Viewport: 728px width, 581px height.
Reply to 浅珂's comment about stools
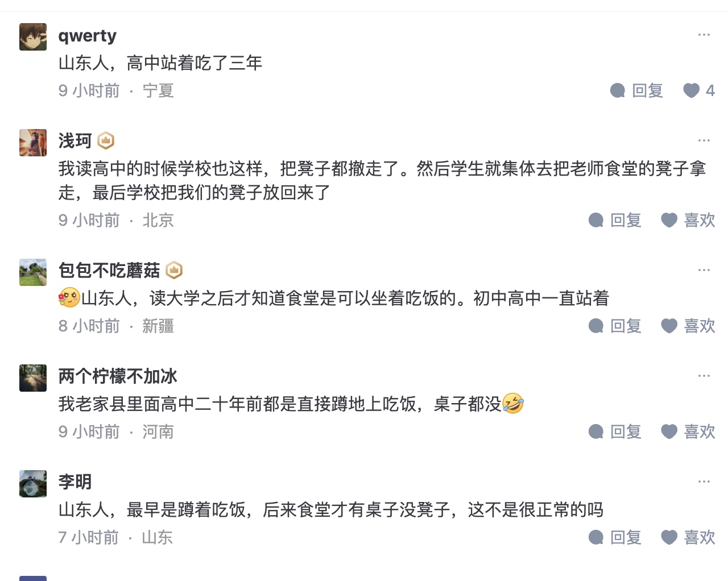pos(596,220)
